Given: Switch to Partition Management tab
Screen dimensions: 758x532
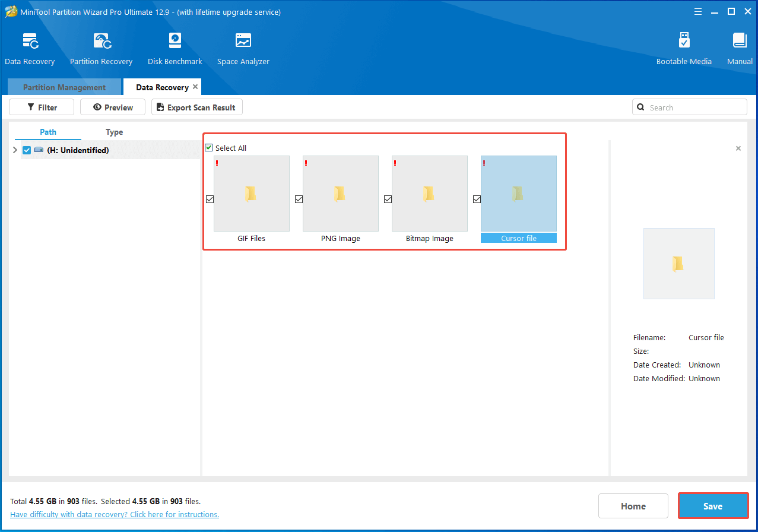Looking at the screenshot, I should coord(64,87).
